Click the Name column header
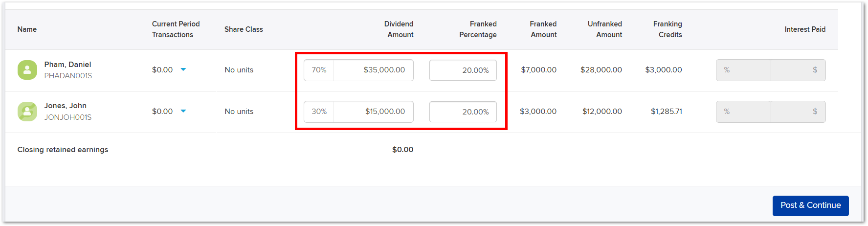 (27, 29)
